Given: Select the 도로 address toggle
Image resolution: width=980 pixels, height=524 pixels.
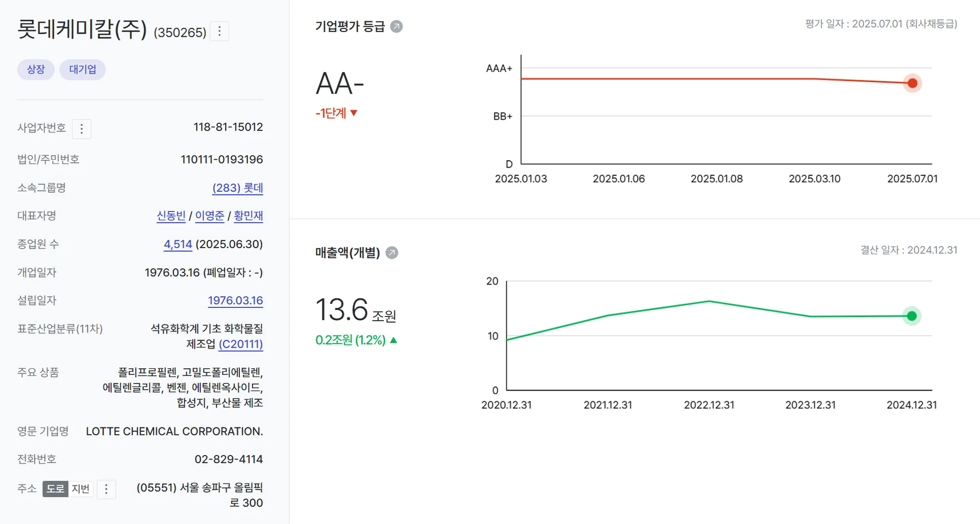Looking at the screenshot, I should click(56, 489).
